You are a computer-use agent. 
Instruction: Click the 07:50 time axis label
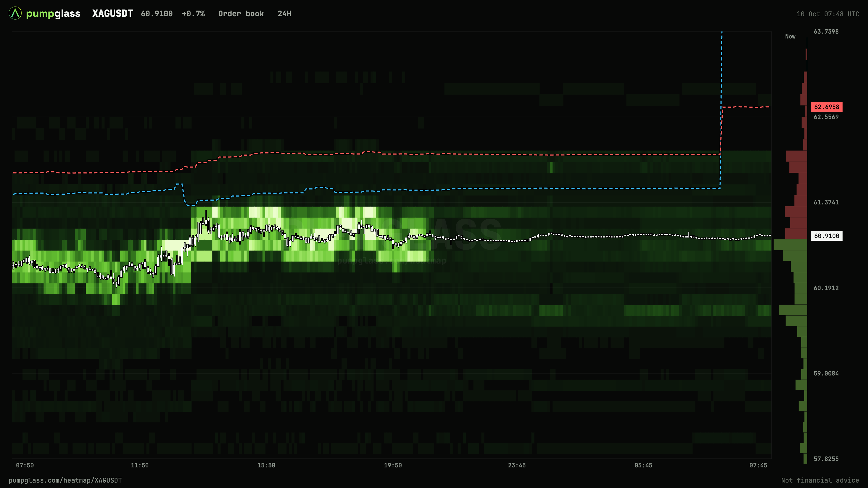coord(25,465)
